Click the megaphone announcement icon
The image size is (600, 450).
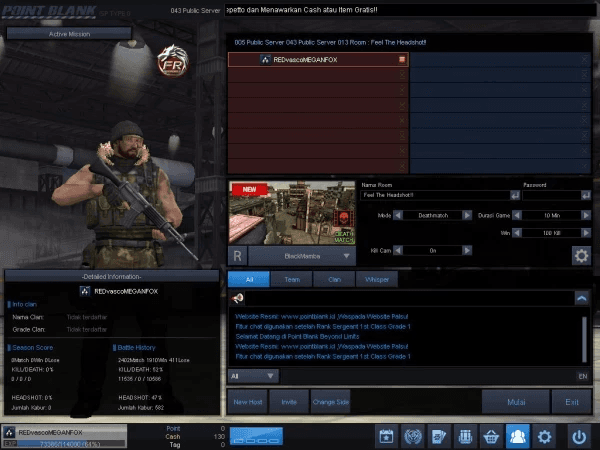(237, 298)
